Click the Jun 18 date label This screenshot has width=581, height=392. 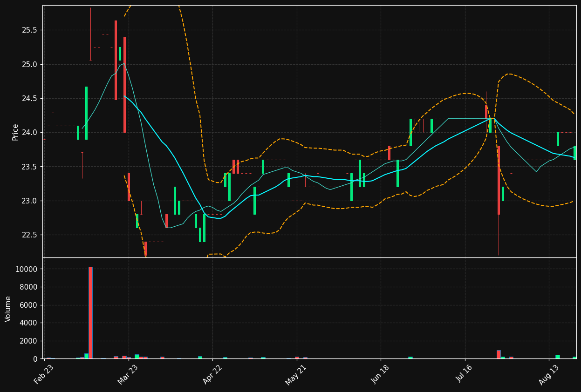[x=380, y=374]
